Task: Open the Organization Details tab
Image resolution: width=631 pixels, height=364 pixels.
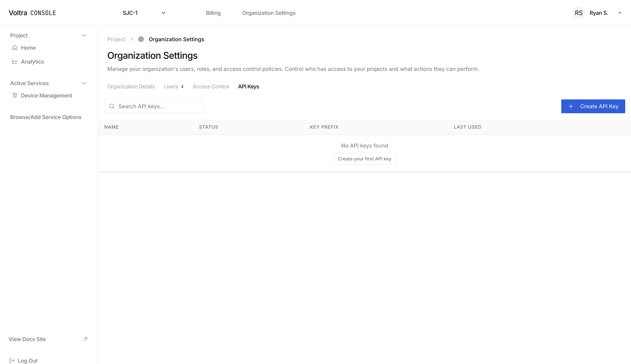Action: click(x=131, y=86)
